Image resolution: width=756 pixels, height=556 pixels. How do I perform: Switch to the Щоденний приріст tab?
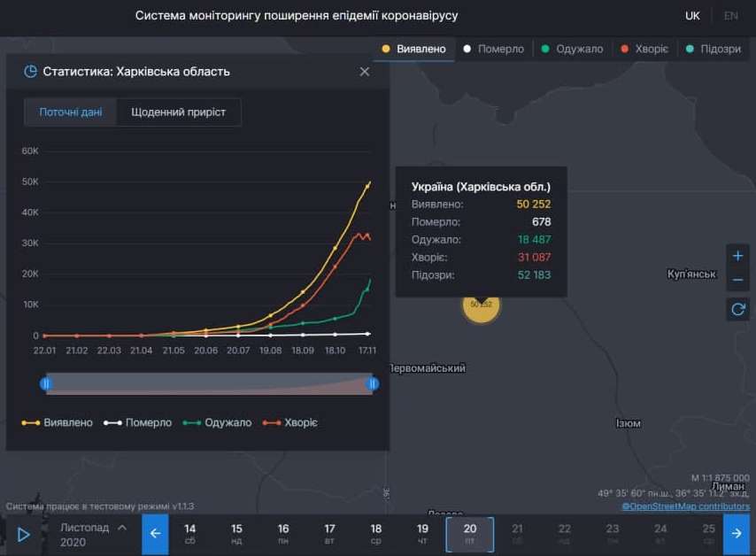click(x=180, y=112)
